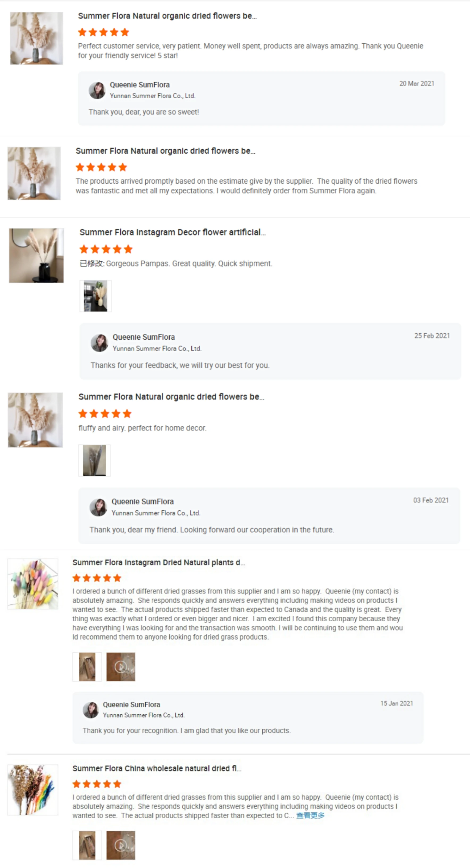
Task: Open 'Summer Flora Instagram Dried Natural plants' title
Action: 158,562
